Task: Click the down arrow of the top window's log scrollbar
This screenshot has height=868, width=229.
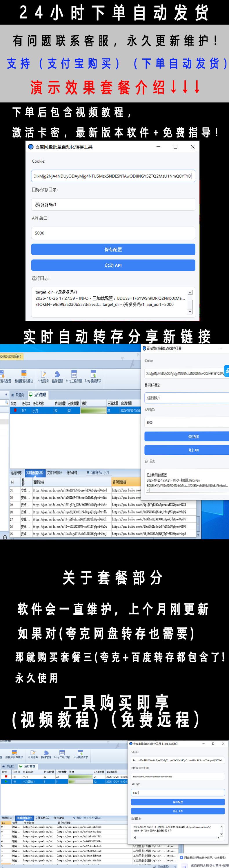Action: pos(190,312)
